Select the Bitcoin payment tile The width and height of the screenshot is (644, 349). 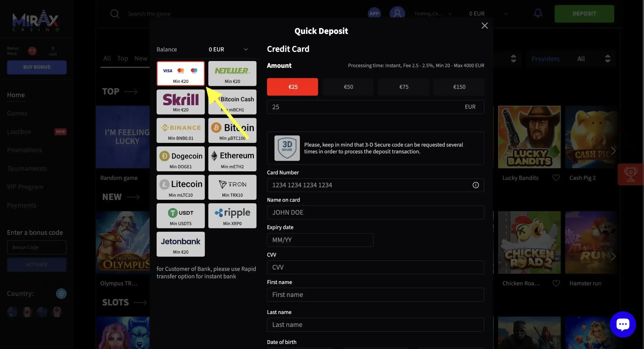[232, 130]
